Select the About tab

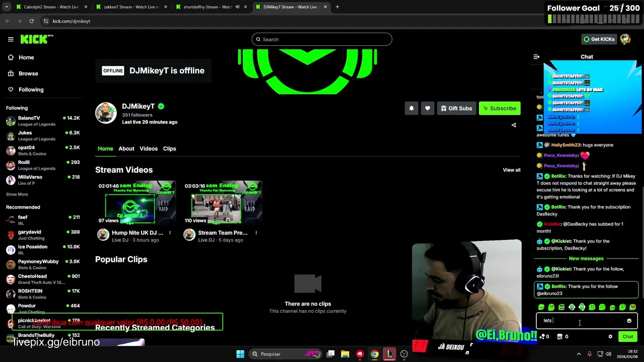126,148
